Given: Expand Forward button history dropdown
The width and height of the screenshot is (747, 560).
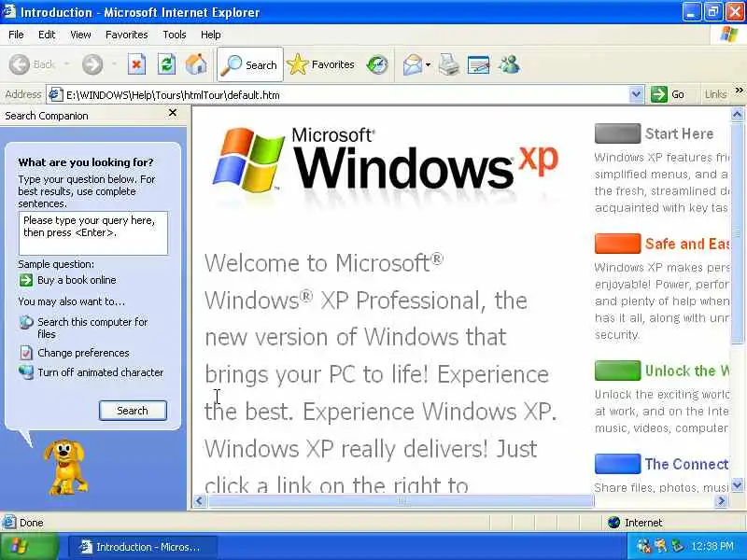Looking at the screenshot, I should [114, 63].
